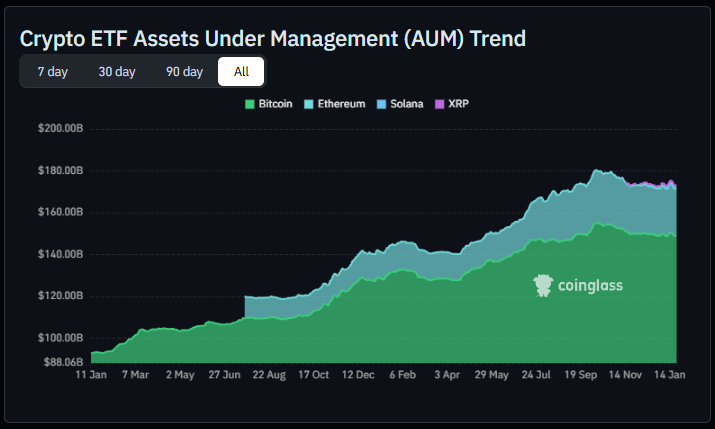Image resolution: width=715 pixels, height=429 pixels.
Task: Choose the 90 day range tab
Action: pos(184,72)
